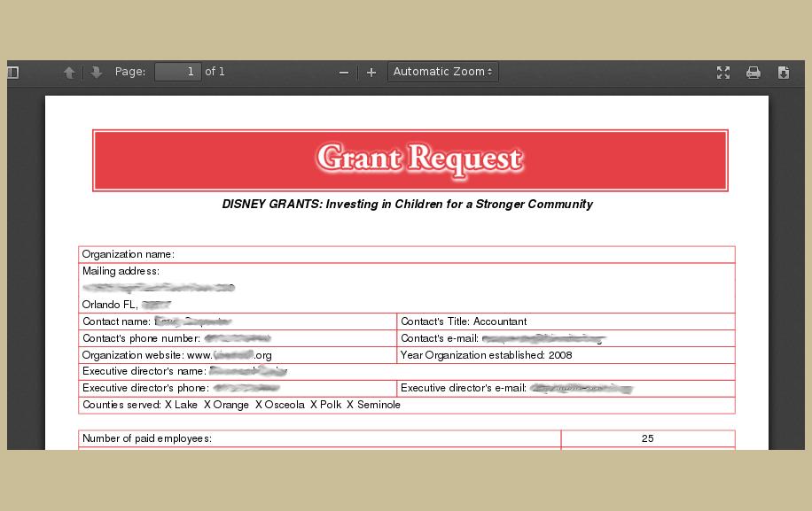This screenshot has height=511, width=812.
Task: Click Contact's phone number label
Action: pos(141,338)
